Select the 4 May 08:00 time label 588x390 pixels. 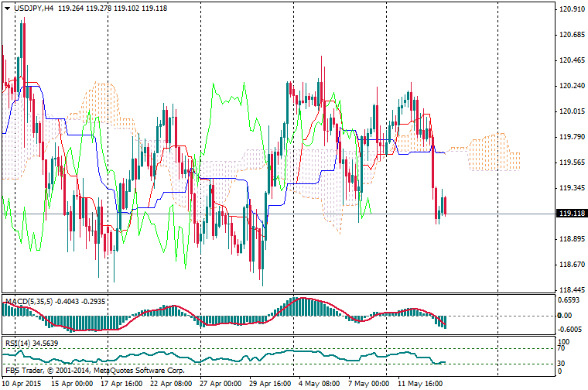coord(319,384)
